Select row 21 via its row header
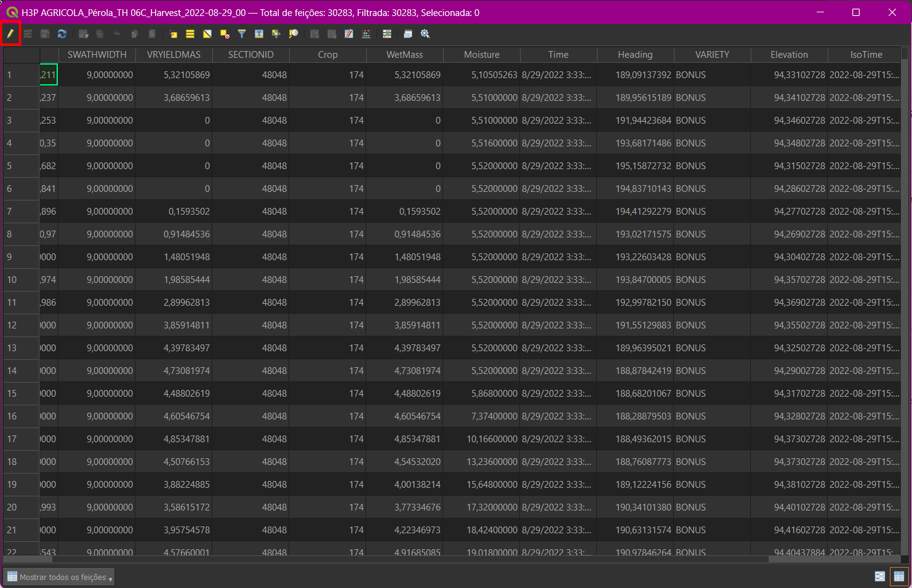 [21, 530]
